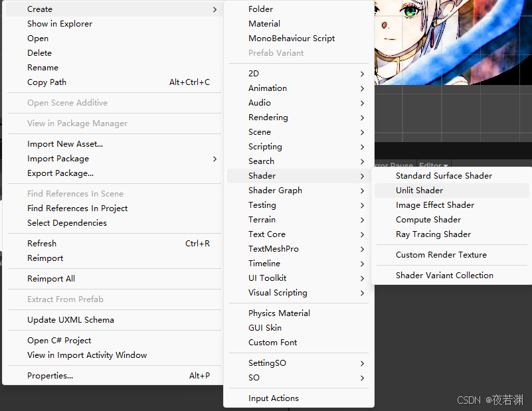Image resolution: width=532 pixels, height=411 pixels.
Task: Click the anime character image preview
Action: click(453, 42)
